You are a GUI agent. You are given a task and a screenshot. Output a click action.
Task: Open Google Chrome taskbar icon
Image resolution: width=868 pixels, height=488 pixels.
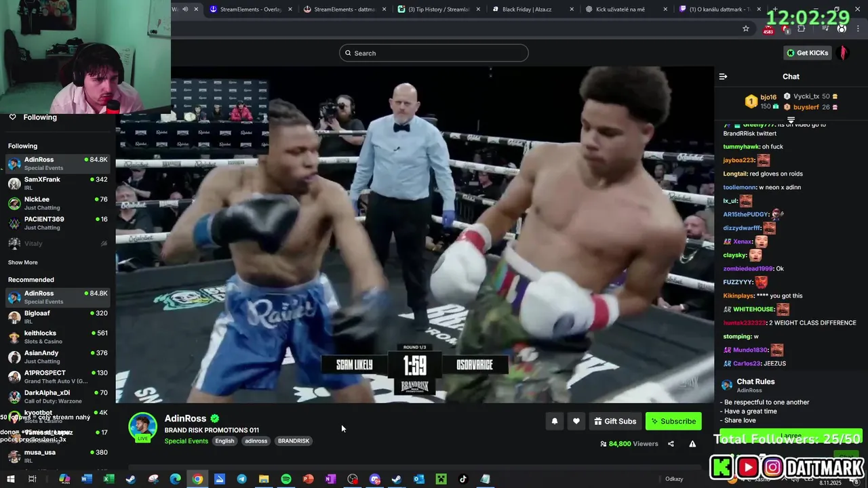pyautogui.click(x=197, y=479)
